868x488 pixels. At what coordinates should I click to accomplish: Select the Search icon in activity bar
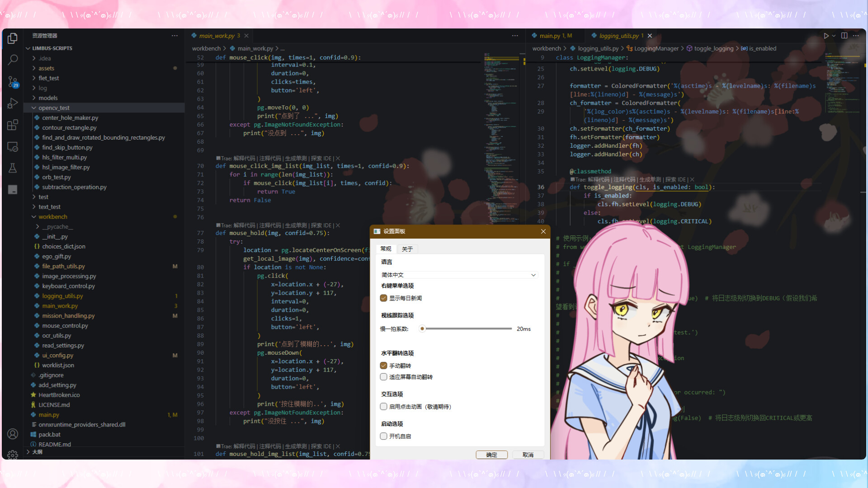point(12,60)
